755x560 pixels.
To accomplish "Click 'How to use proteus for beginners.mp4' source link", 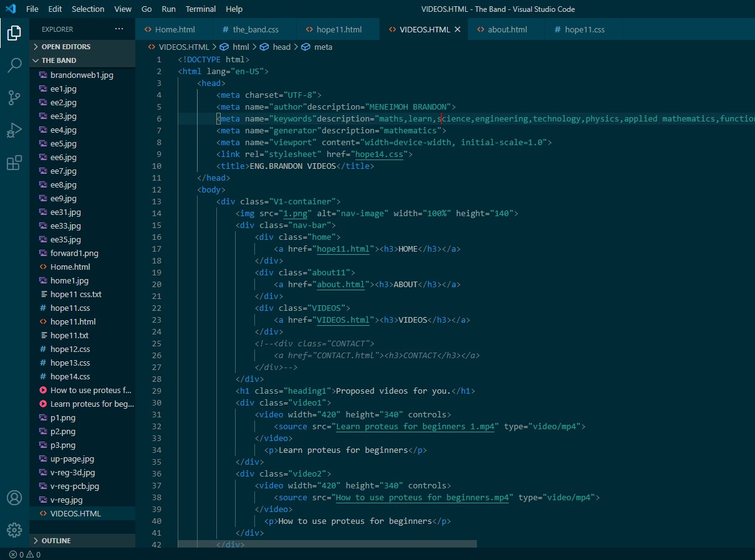I will pyautogui.click(x=422, y=497).
